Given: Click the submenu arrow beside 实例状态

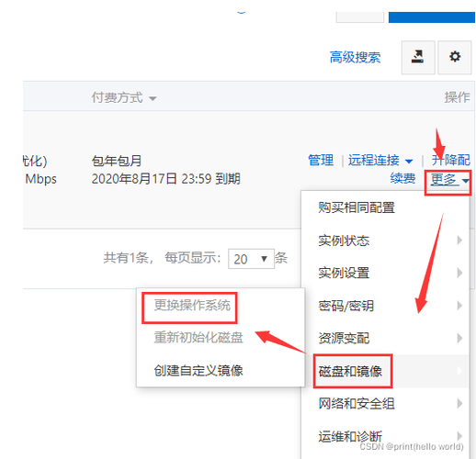Looking at the screenshot, I should pyautogui.click(x=459, y=241).
